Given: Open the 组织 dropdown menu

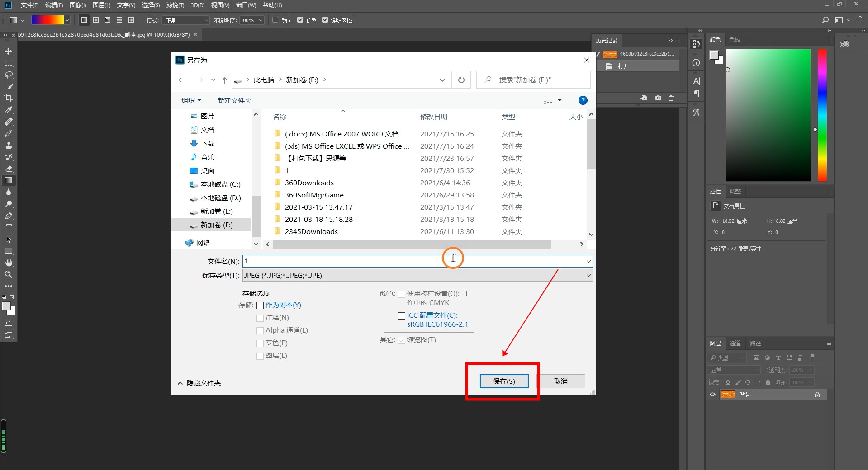Looking at the screenshot, I should 191,100.
